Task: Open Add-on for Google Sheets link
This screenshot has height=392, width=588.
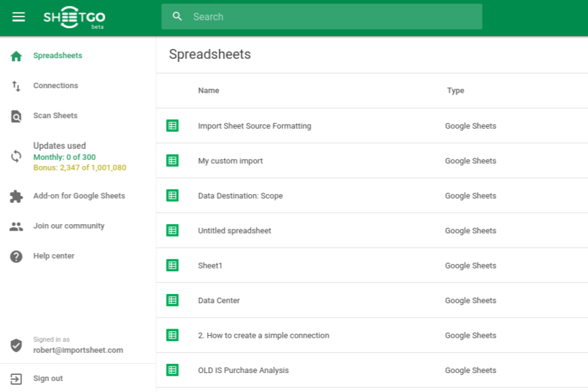Action: (x=79, y=196)
